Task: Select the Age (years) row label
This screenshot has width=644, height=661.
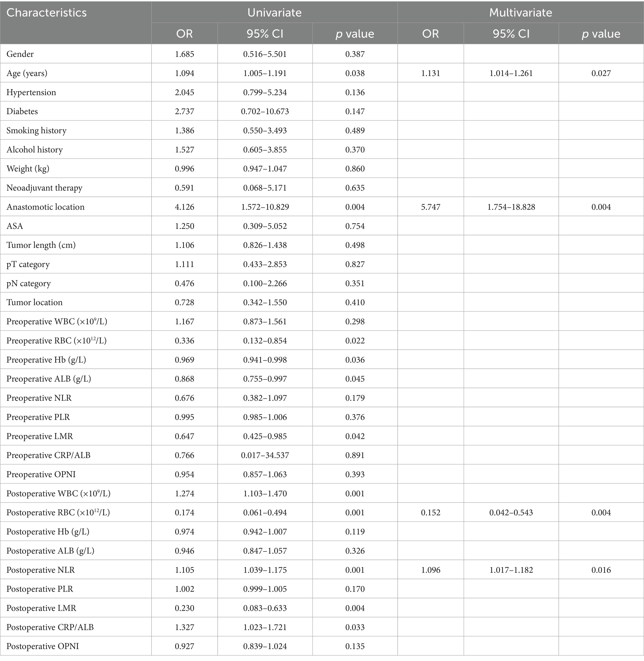Action: [27, 73]
